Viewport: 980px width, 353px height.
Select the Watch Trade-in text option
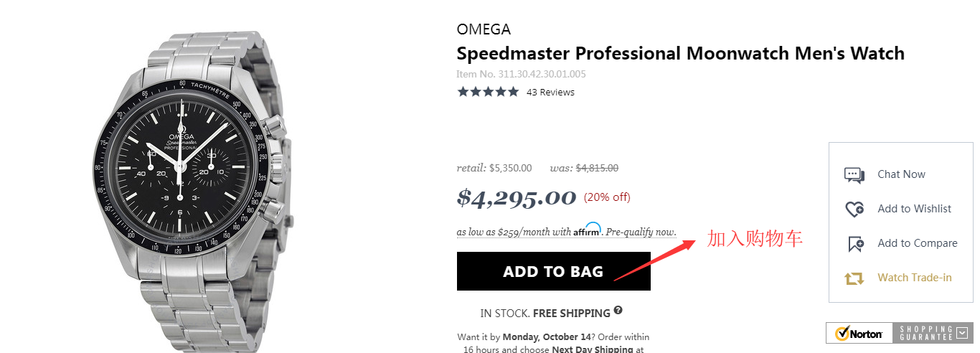tap(914, 278)
